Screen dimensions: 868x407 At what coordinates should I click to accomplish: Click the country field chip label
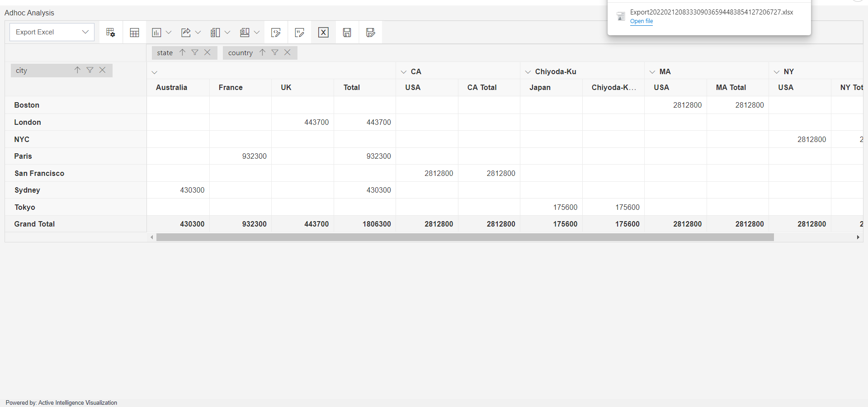tap(241, 53)
